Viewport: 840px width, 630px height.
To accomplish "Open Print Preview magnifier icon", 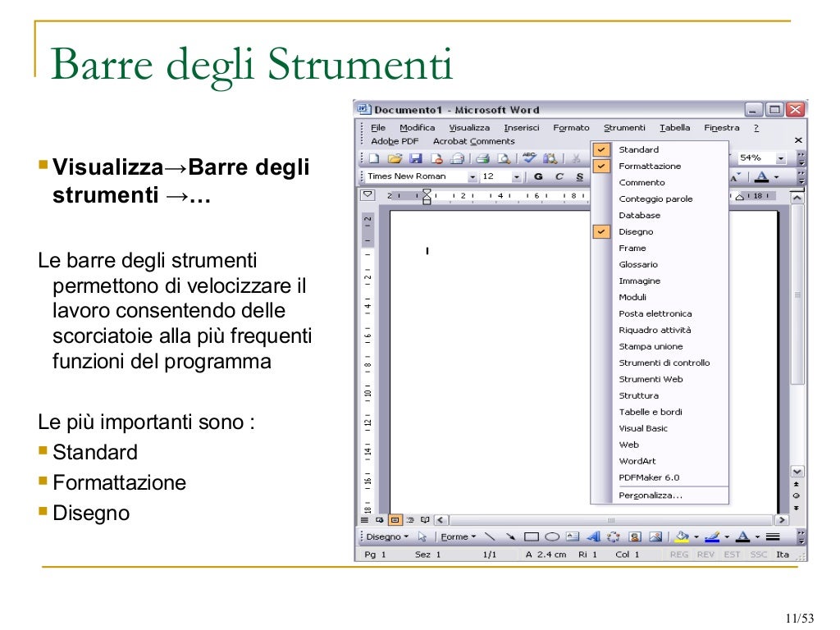I will pos(504,158).
